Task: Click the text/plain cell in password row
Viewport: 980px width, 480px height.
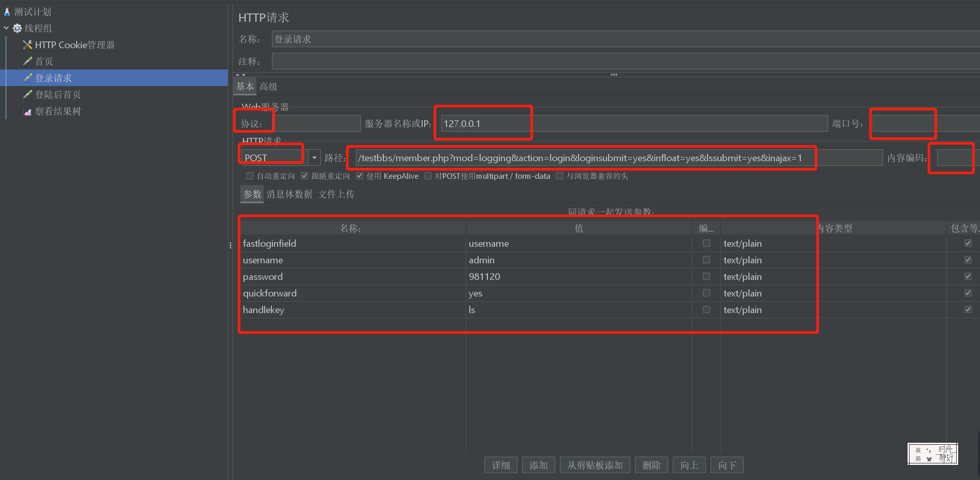Action: 833,276
